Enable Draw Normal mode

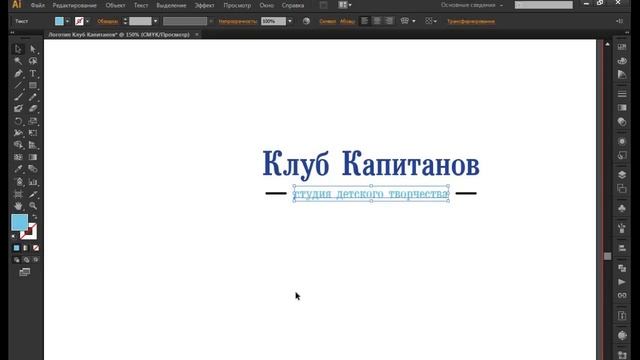coord(16,260)
